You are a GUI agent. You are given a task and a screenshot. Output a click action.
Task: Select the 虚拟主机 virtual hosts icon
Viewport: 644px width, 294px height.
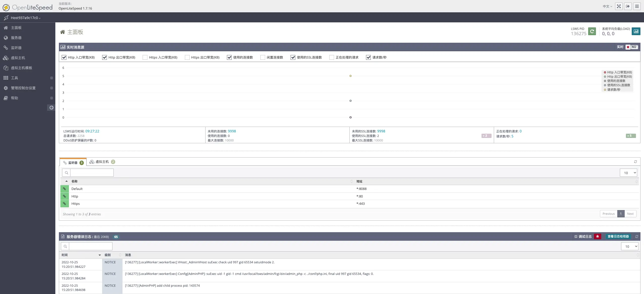tap(6, 58)
